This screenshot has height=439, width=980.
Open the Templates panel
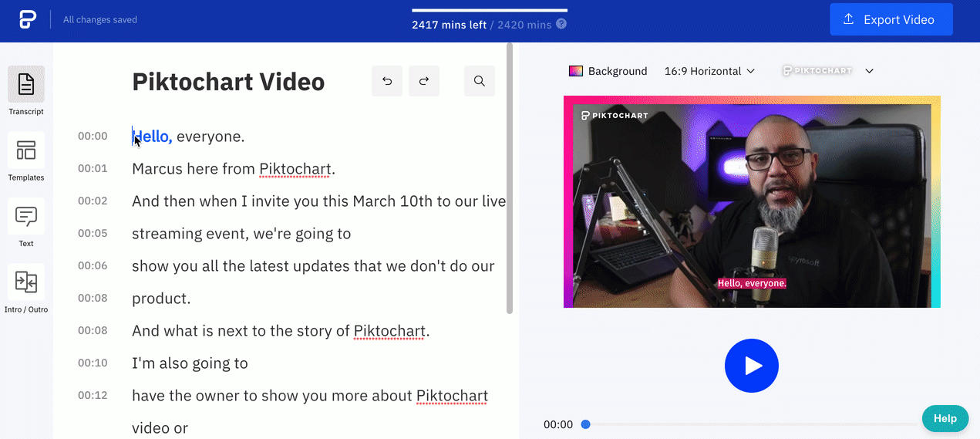pos(26,157)
